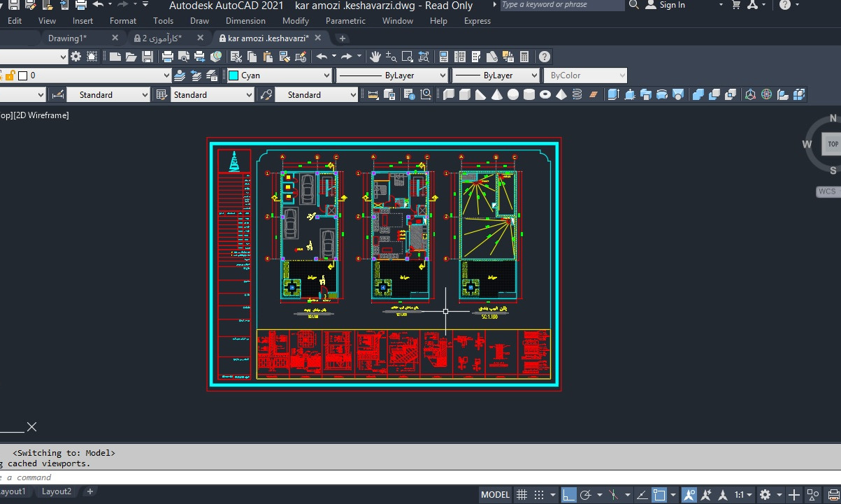
Task: Add a new drawing tab with plus
Action: (343, 38)
